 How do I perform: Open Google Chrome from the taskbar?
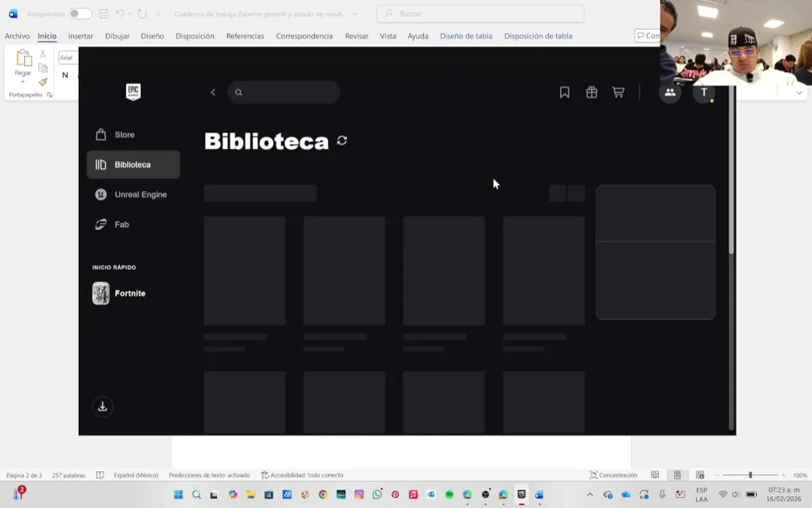click(x=323, y=495)
